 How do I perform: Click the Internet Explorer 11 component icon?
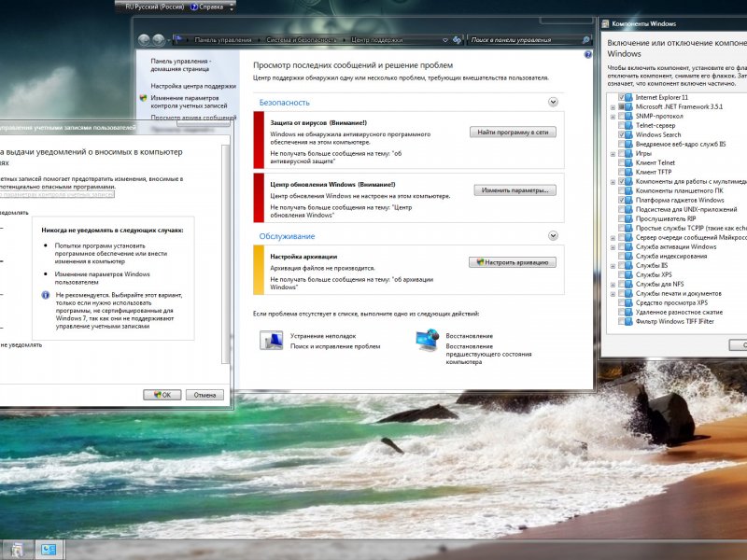pos(628,97)
